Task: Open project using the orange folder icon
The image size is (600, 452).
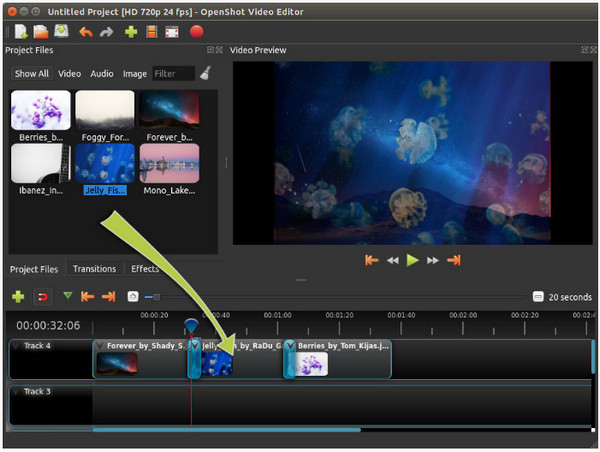Action: (41, 32)
